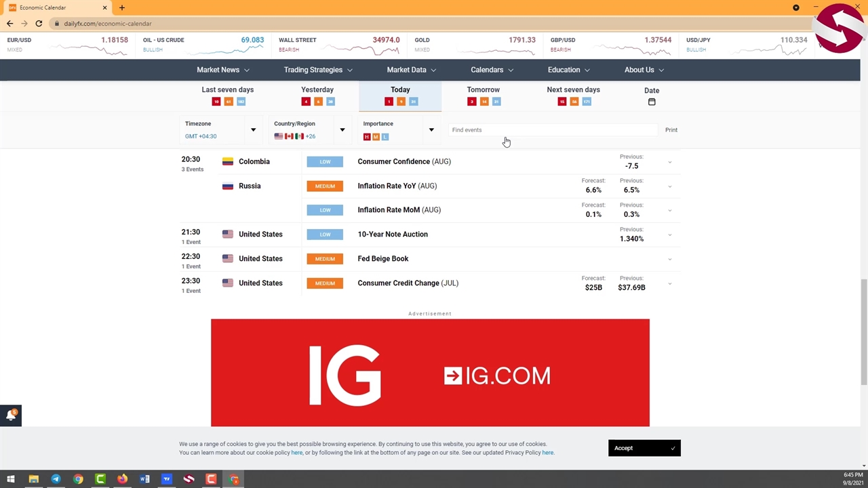Open the Market News menu
Screen dimensions: 868x488
(x=222, y=70)
